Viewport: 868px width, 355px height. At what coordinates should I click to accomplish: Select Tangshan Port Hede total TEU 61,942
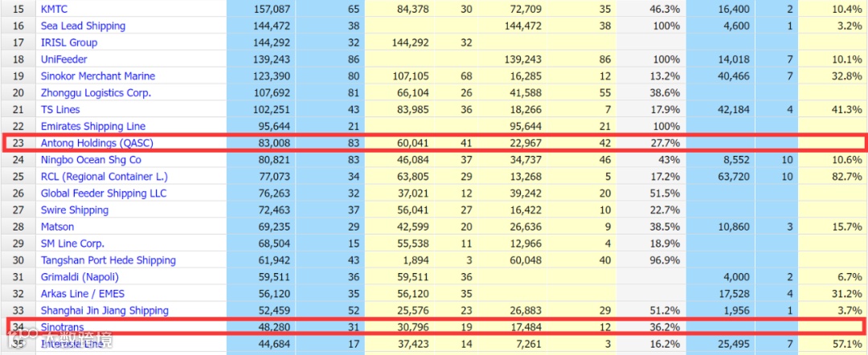[275, 260]
